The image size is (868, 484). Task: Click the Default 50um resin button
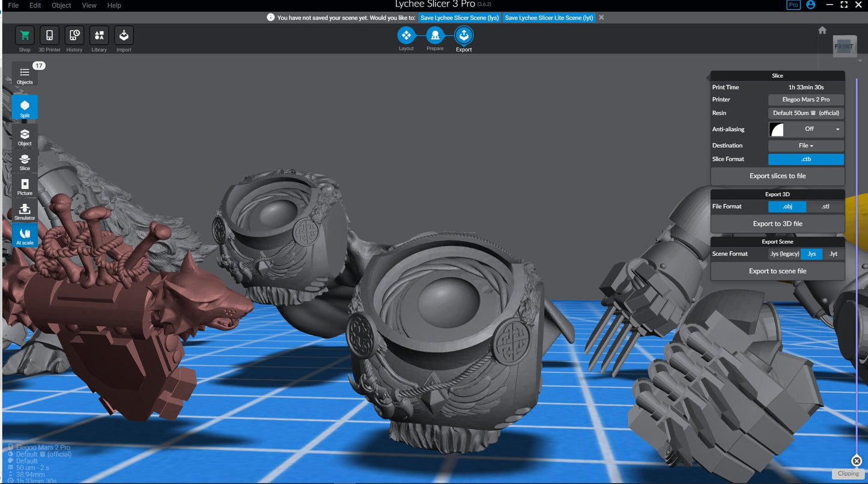[x=806, y=113]
